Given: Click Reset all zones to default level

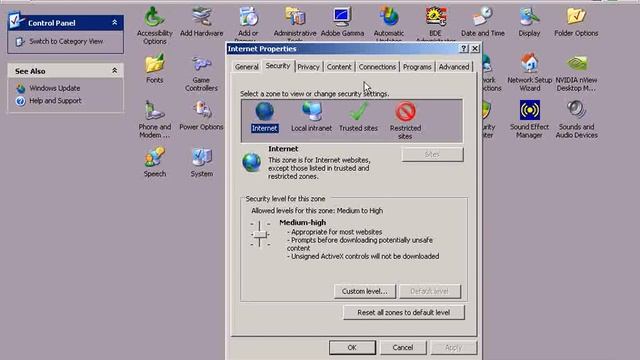Looking at the screenshot, I should [x=404, y=312].
